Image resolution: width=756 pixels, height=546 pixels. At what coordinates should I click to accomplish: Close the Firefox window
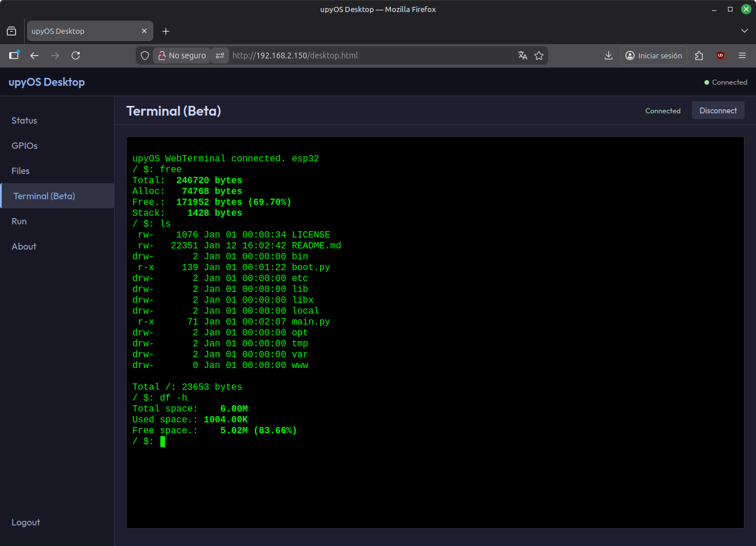tap(746, 9)
